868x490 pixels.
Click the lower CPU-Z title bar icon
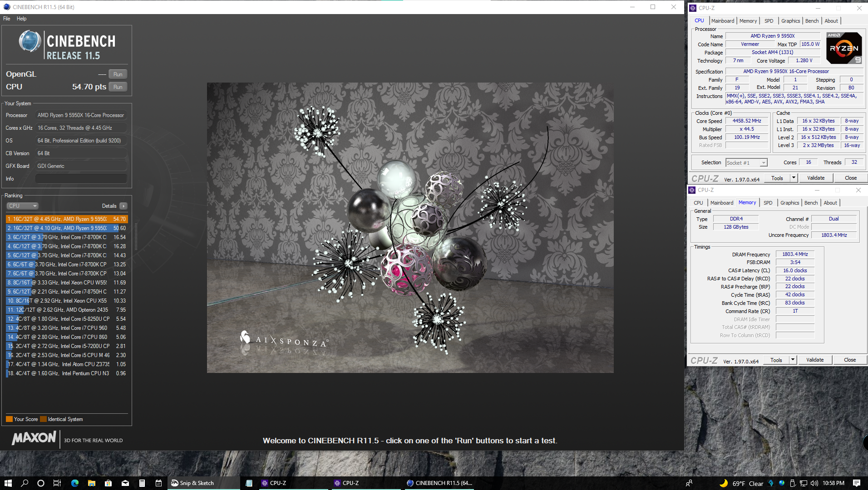(x=692, y=190)
